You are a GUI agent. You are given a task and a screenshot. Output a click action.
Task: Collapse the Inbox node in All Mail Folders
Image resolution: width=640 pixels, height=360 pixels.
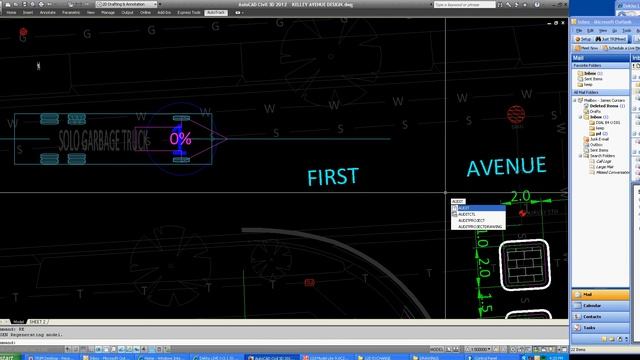click(x=580, y=117)
